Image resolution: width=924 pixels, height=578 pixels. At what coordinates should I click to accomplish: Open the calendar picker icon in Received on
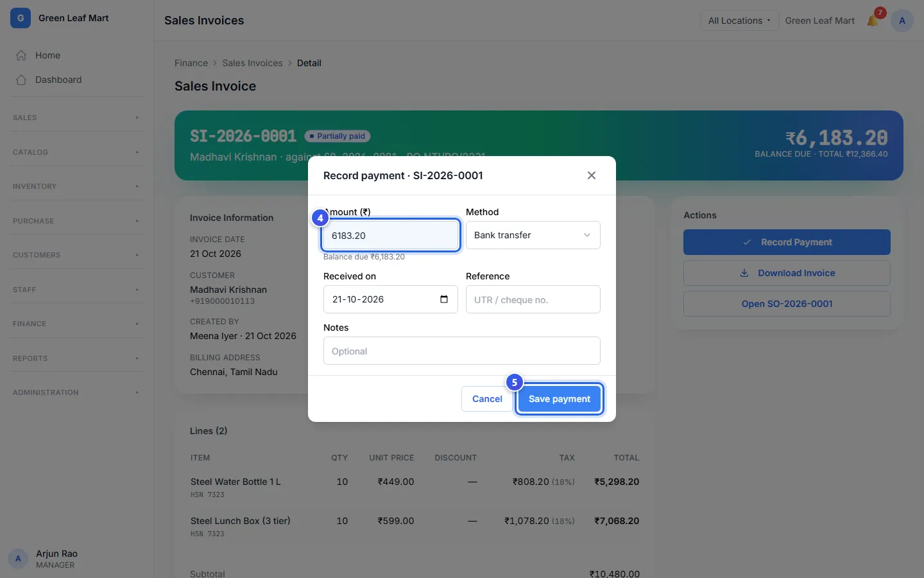coord(444,299)
